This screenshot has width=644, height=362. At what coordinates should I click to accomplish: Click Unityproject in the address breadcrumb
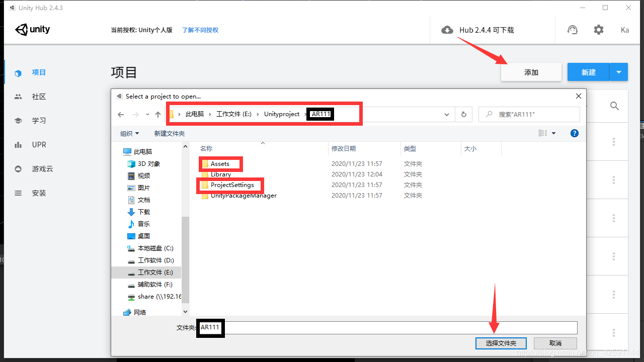point(282,114)
